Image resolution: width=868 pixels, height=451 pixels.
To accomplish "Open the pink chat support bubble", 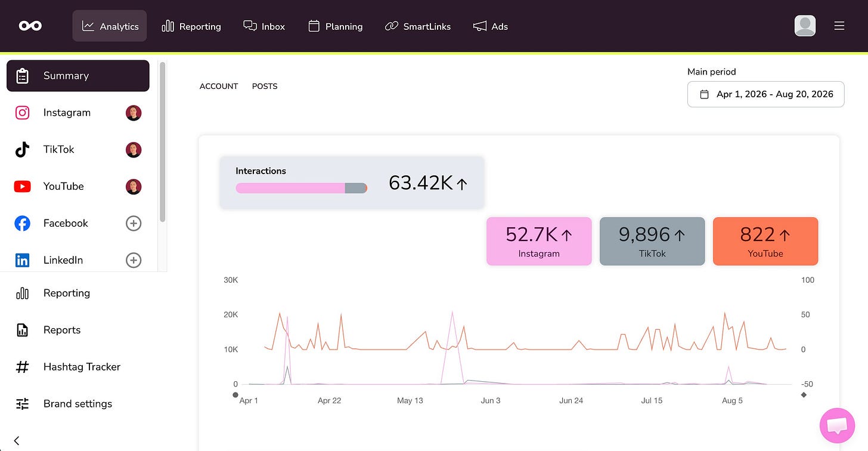I will [838, 426].
